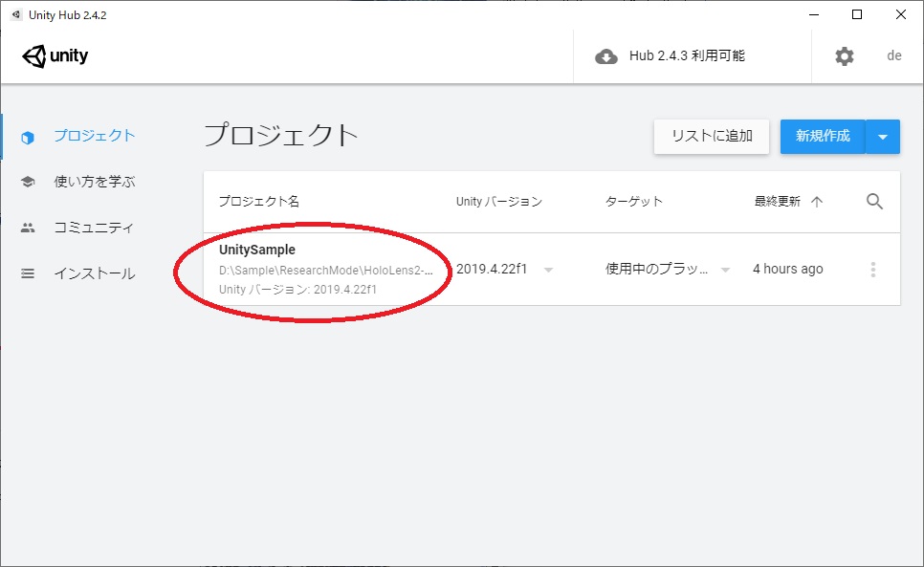Open the account menu labeled 'de'
This screenshot has height=567, width=924.
[894, 55]
